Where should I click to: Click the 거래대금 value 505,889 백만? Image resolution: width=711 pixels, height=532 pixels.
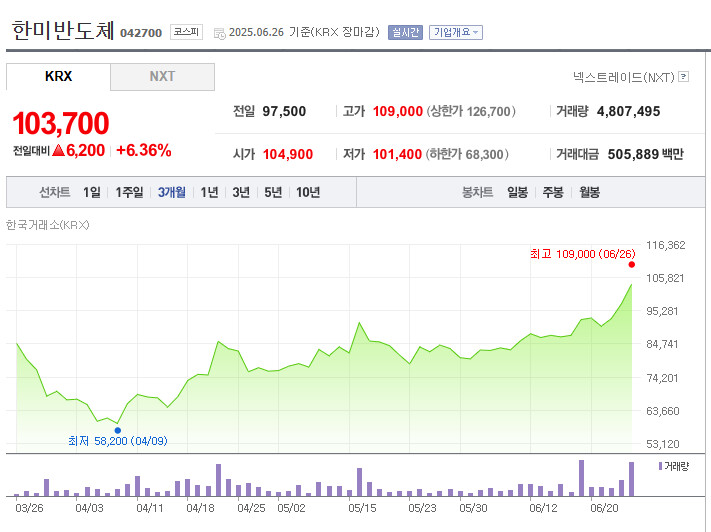646,154
